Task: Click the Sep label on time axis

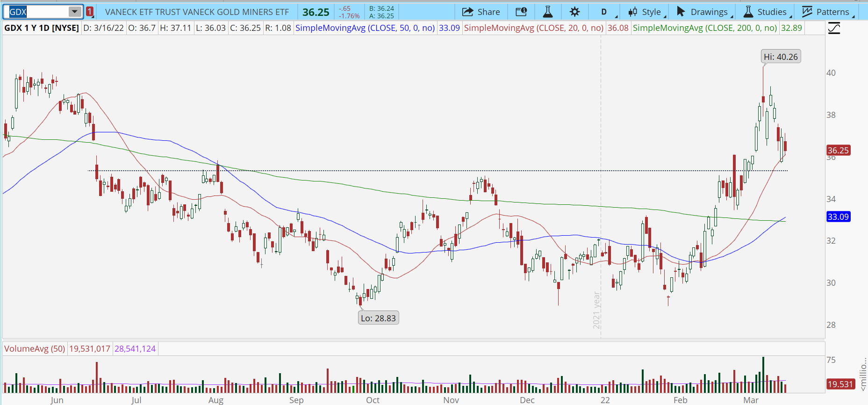Action: click(x=296, y=400)
